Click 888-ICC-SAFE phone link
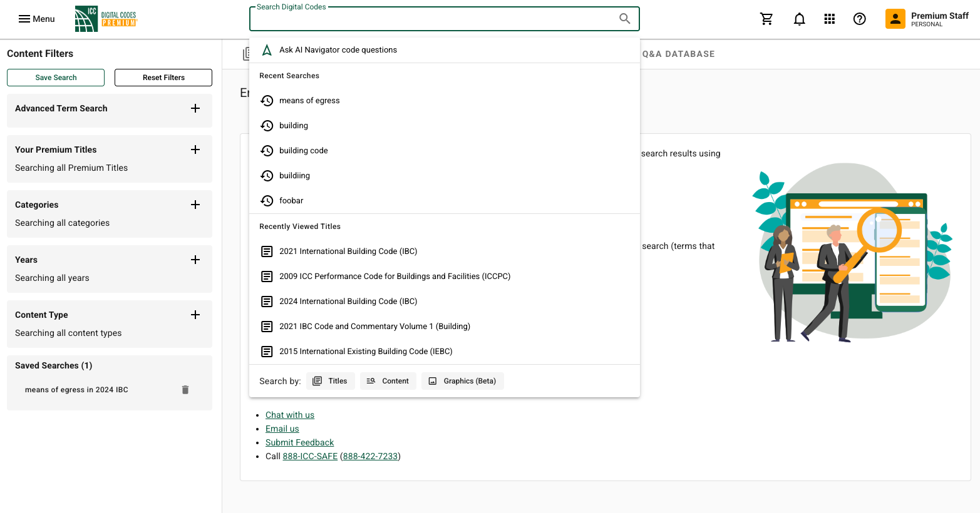 (310, 456)
